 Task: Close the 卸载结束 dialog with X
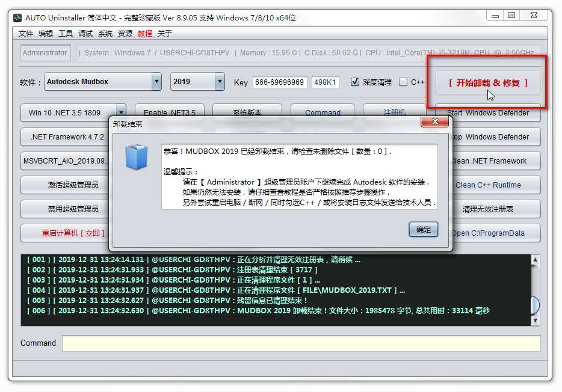click(x=434, y=121)
